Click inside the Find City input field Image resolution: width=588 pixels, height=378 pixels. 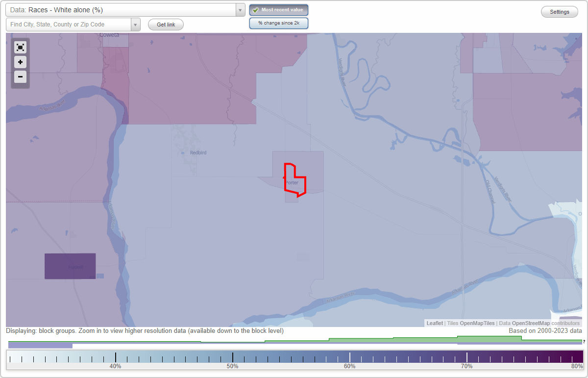pyautogui.click(x=69, y=24)
